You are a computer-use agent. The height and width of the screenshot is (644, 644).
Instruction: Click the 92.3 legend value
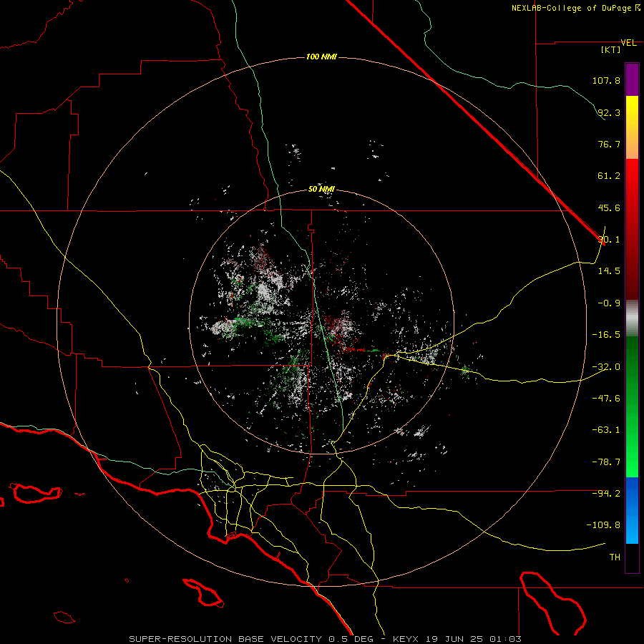(609, 112)
